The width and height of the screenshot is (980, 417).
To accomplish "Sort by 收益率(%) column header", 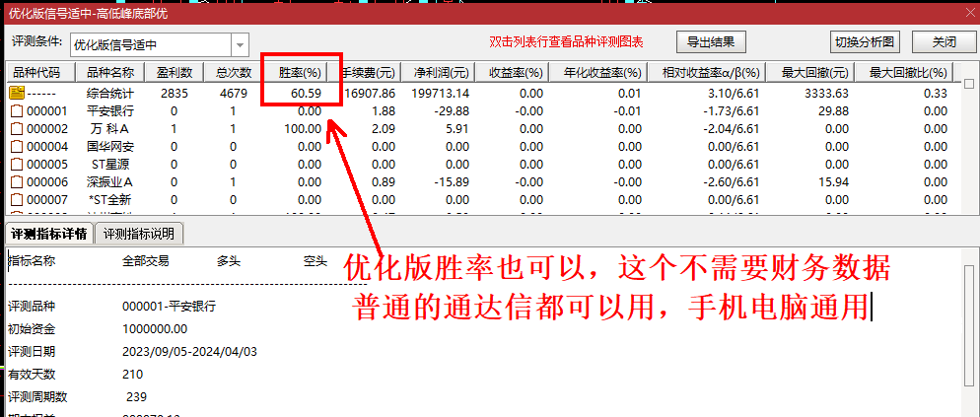I will 512,73.
